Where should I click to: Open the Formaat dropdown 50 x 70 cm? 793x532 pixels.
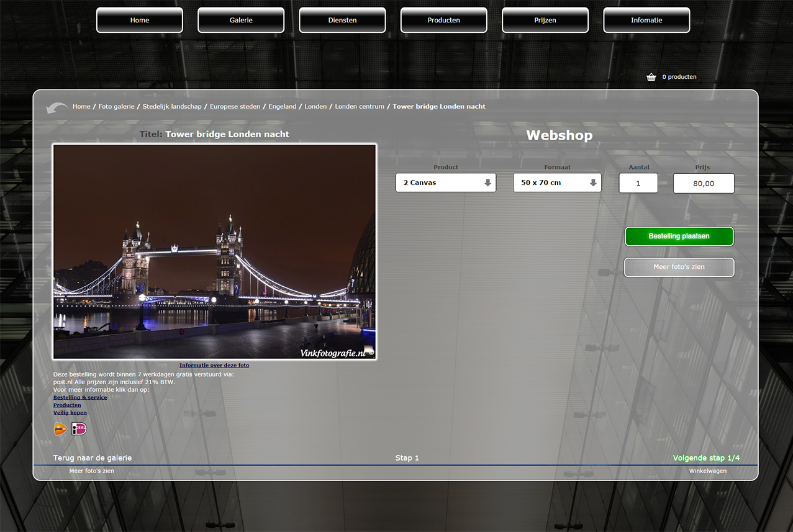click(557, 183)
